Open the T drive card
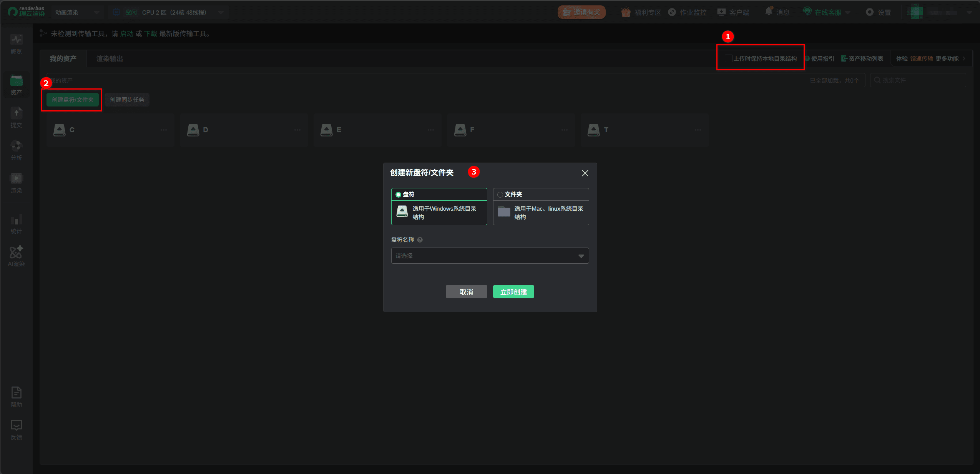Image resolution: width=980 pixels, height=474 pixels. [x=644, y=130]
